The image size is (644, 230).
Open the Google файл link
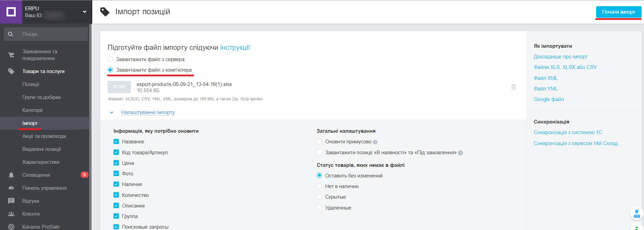click(549, 99)
